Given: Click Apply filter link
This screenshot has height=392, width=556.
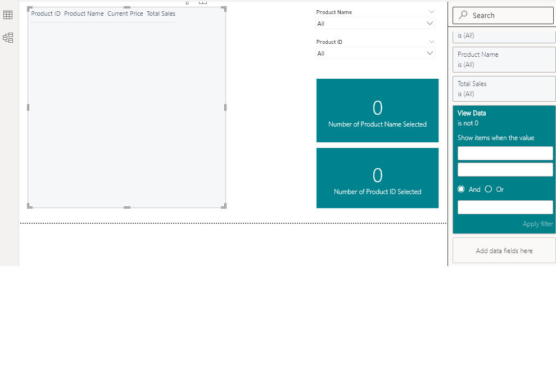Looking at the screenshot, I should tap(537, 224).
